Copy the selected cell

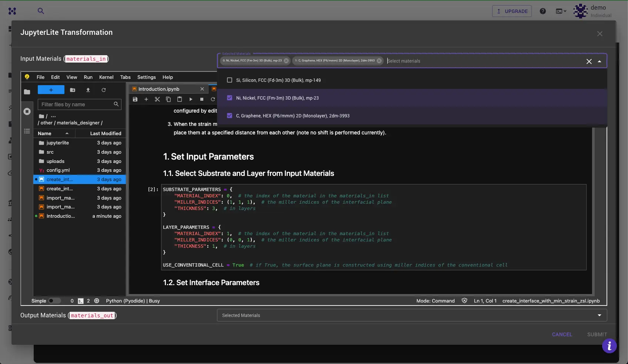(168, 99)
